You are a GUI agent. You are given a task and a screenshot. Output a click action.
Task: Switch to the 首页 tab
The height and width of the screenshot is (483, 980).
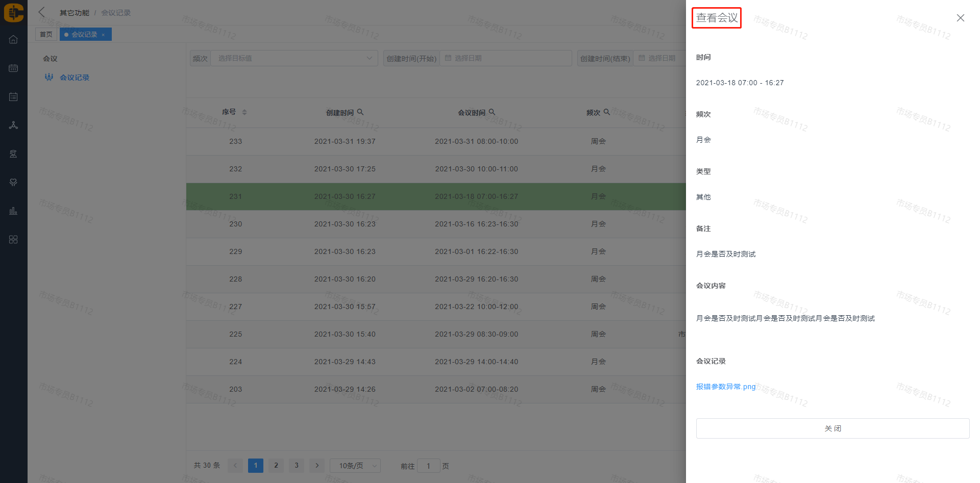click(x=46, y=34)
